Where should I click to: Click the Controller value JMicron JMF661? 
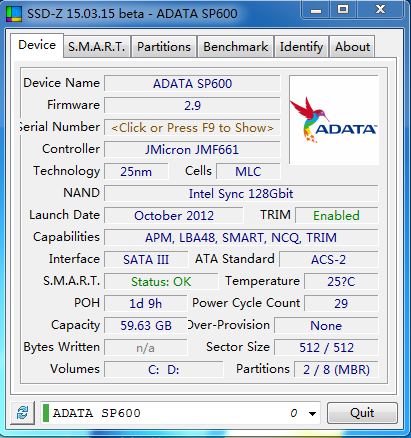[x=192, y=149]
